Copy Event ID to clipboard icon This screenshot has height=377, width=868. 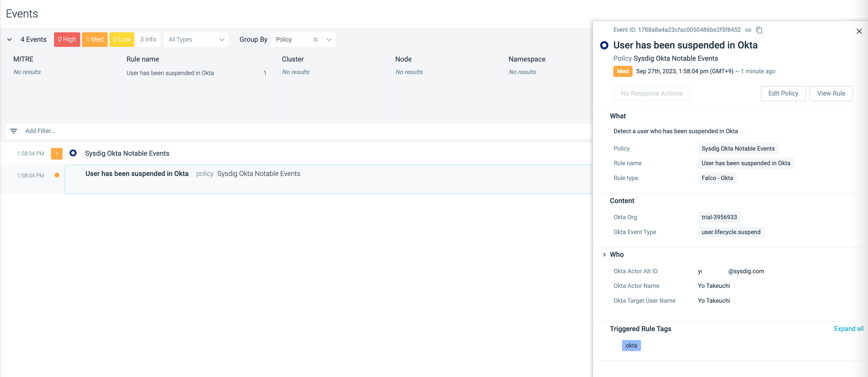(759, 30)
